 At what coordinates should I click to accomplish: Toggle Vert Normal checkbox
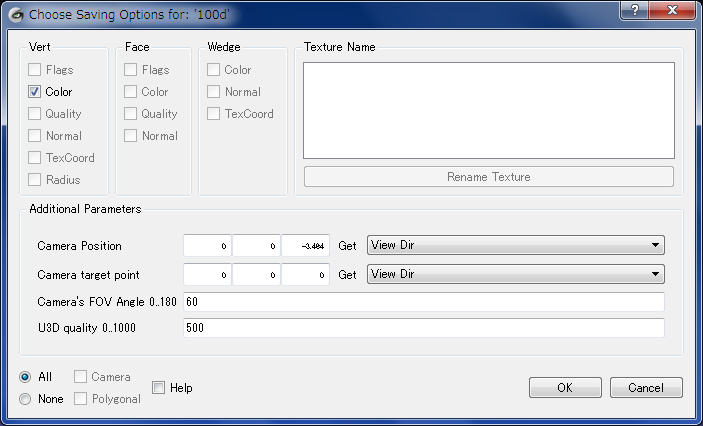(x=35, y=136)
